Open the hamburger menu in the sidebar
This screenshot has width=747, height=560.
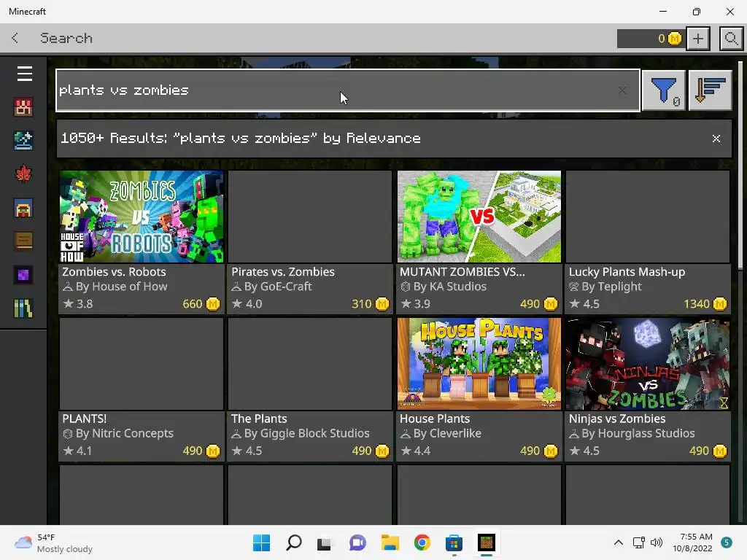tap(24, 74)
